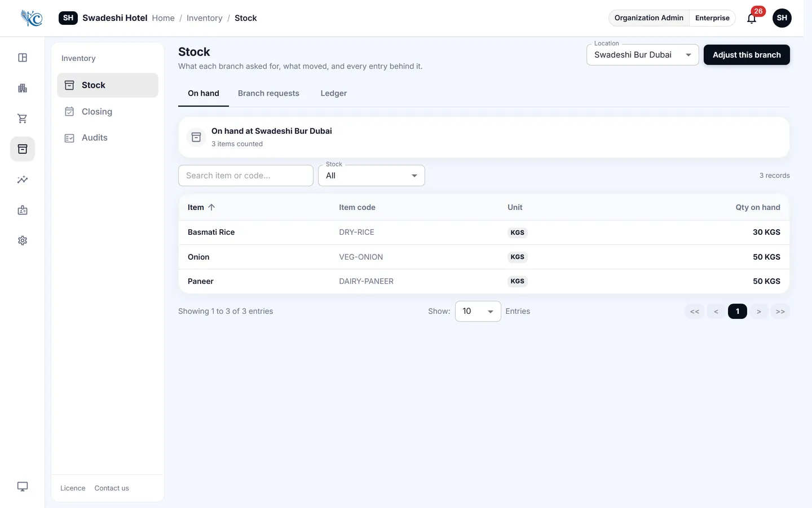Open the settings gear icon
The width and height of the screenshot is (812, 508).
click(x=23, y=240)
